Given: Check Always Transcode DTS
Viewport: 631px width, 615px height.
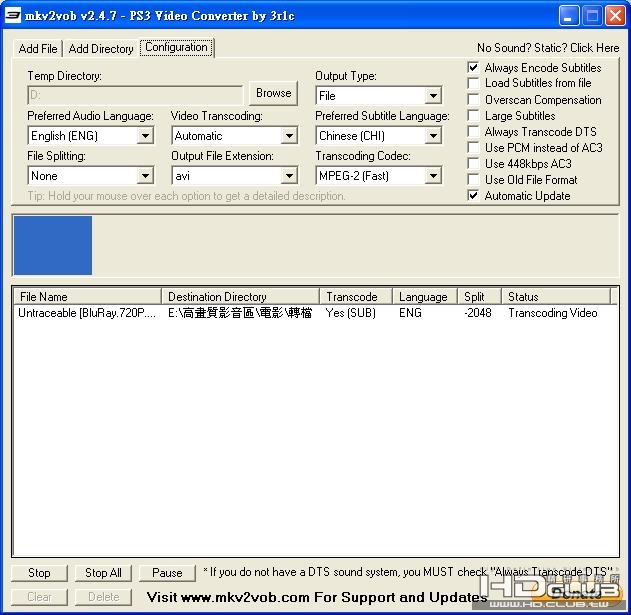Looking at the screenshot, I should pyautogui.click(x=473, y=132).
